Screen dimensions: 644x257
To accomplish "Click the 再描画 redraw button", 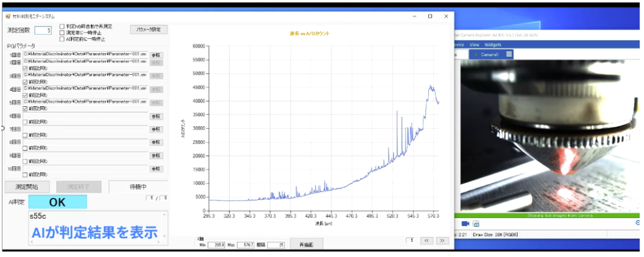I will [x=306, y=244].
